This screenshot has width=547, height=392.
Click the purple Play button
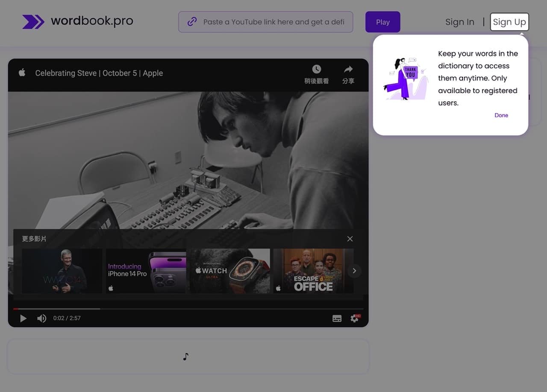(383, 22)
